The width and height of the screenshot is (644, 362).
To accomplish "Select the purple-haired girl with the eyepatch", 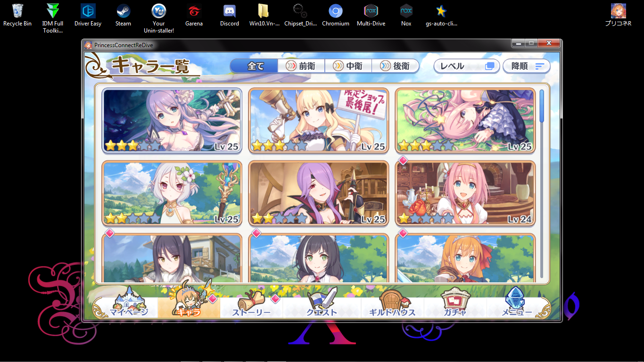I will (x=319, y=193).
